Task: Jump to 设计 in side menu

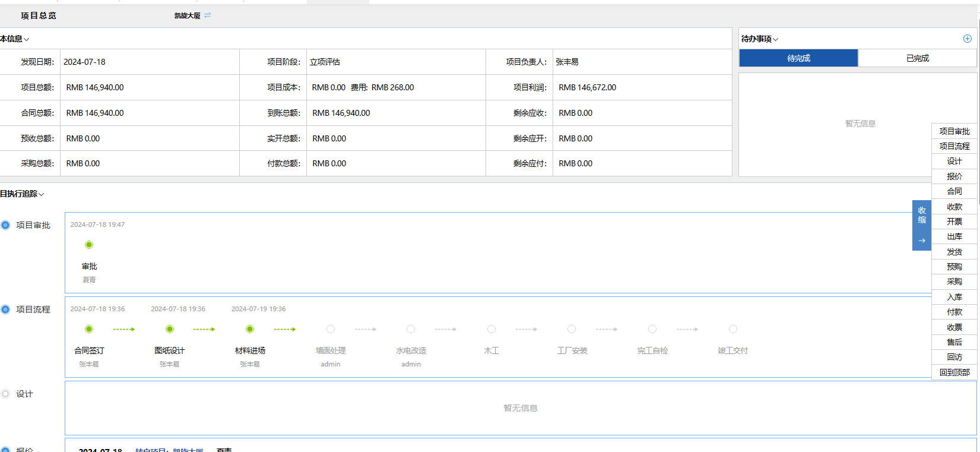Action: (x=954, y=161)
